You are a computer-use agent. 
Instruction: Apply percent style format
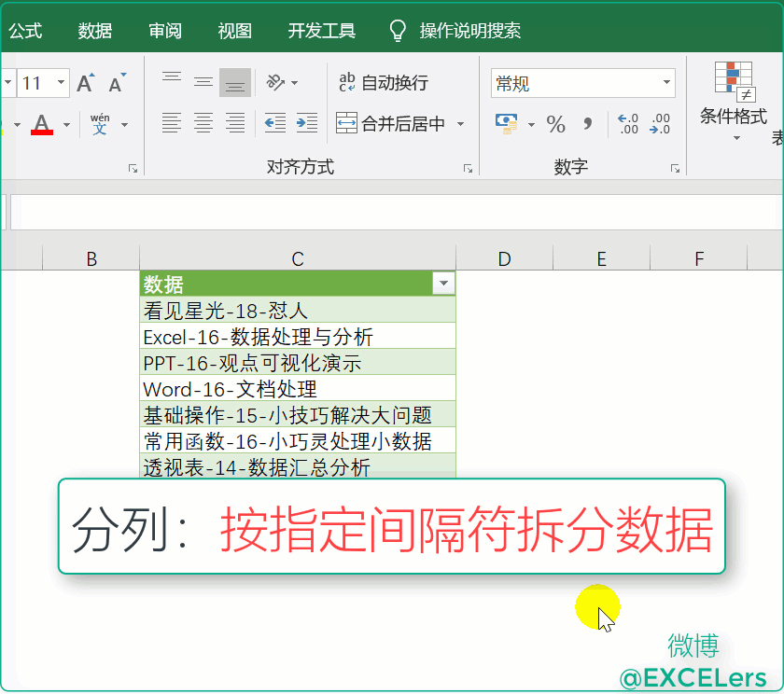[x=556, y=124]
